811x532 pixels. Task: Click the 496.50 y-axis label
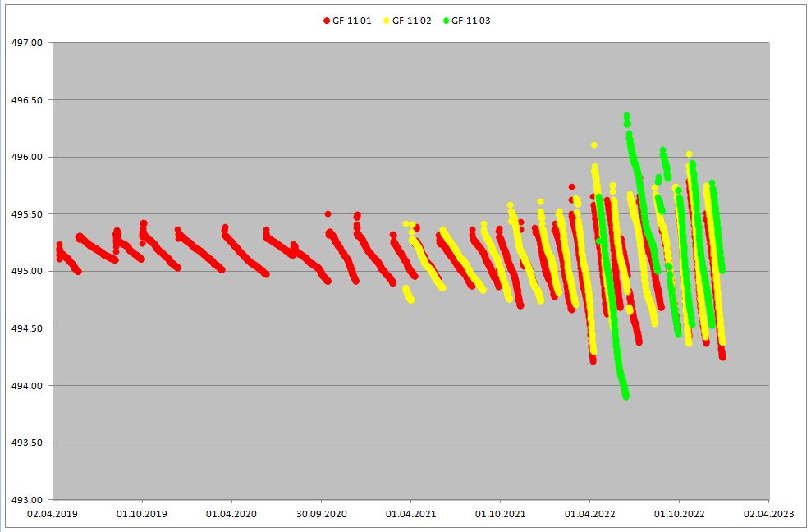pos(30,100)
